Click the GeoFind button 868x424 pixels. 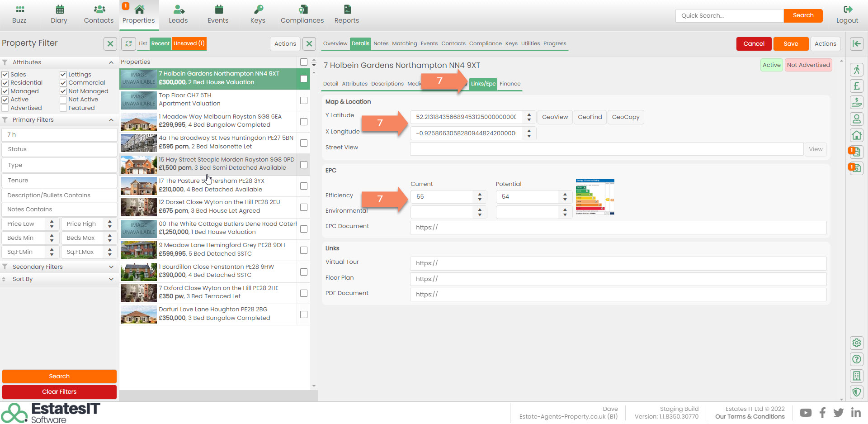pos(590,117)
